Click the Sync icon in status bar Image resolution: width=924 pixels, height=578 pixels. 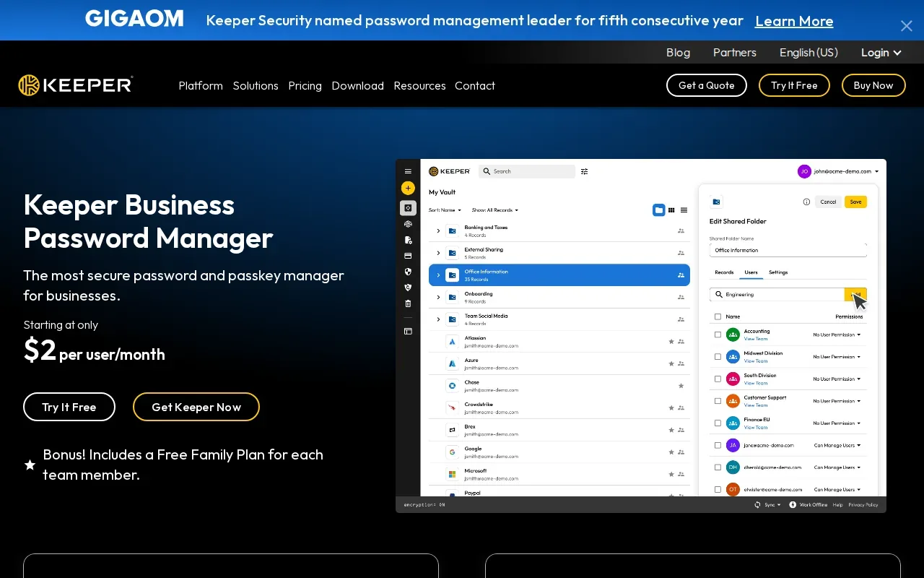click(x=757, y=504)
